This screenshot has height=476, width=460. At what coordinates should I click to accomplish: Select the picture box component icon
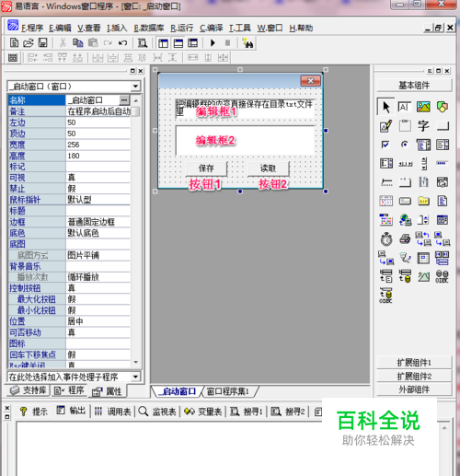point(423,107)
